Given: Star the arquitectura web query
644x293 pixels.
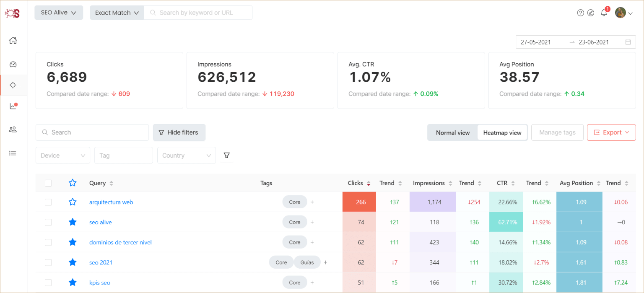Looking at the screenshot, I should (x=73, y=202).
